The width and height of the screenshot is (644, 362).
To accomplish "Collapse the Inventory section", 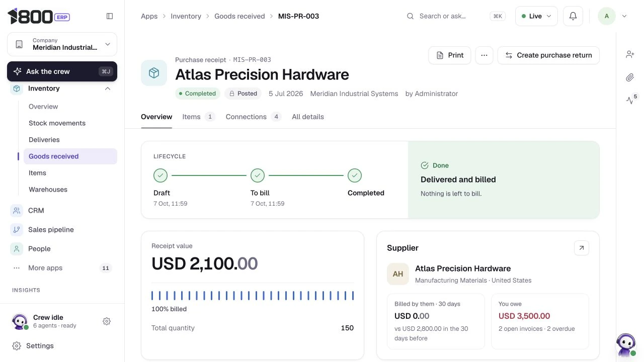I will click(x=107, y=88).
